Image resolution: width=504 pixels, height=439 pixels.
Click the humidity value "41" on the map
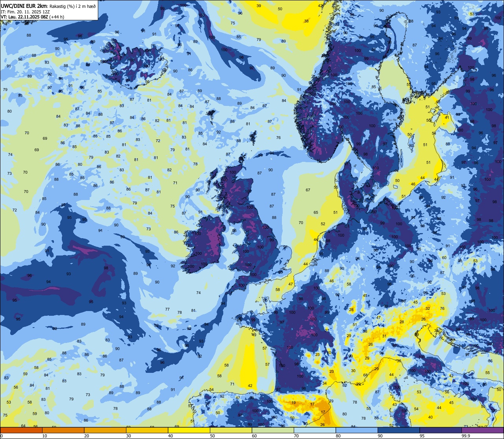pyautogui.click(x=447, y=117)
